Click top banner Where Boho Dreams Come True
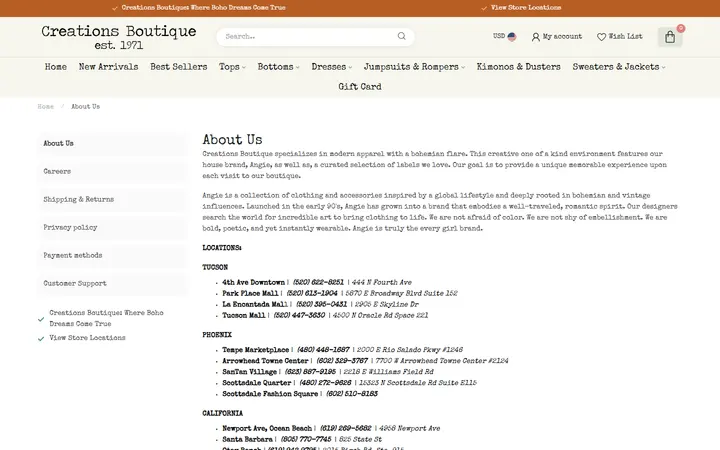Viewport: 720px width, 450px height. pyautogui.click(x=203, y=8)
